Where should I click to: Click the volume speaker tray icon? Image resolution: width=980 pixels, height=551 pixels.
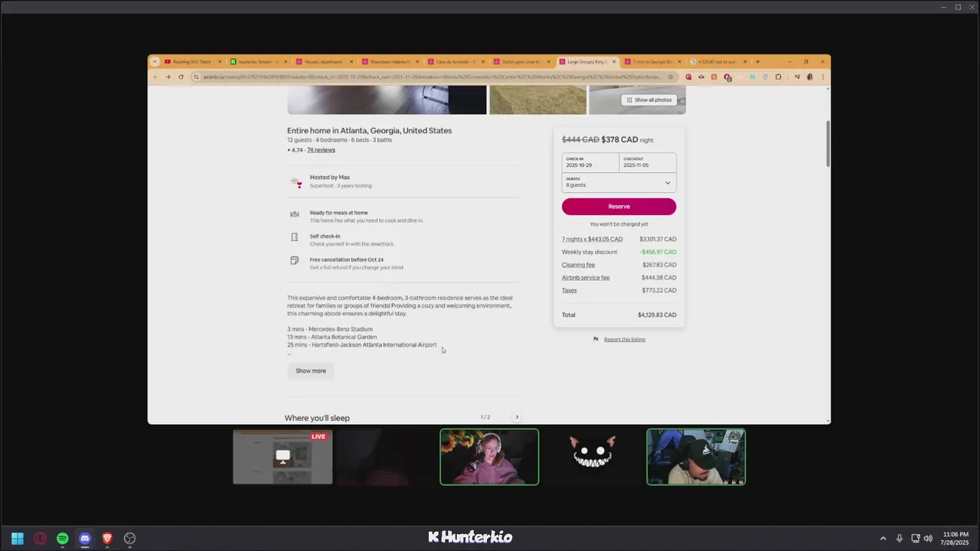pyautogui.click(x=928, y=539)
